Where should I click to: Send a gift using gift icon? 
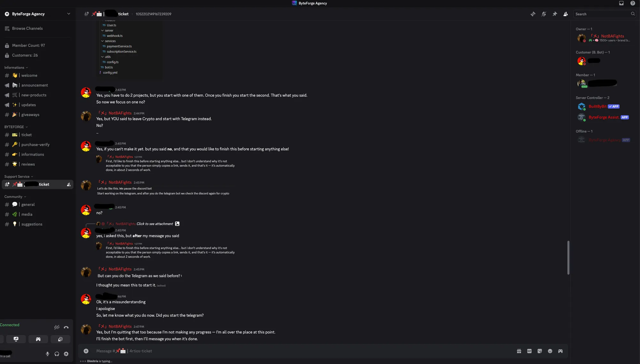point(519,351)
